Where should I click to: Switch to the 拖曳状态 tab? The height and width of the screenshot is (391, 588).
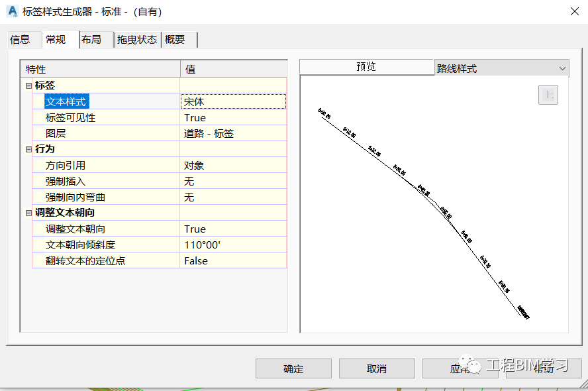tap(137, 39)
